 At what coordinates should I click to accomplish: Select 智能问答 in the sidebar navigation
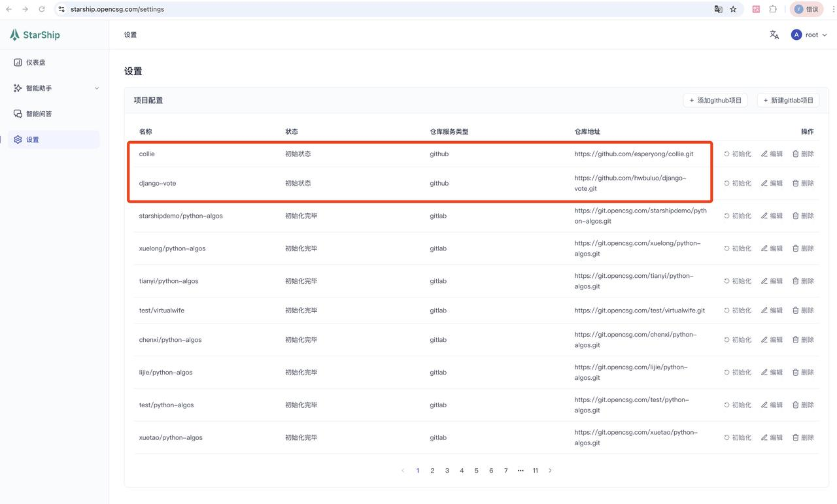click(18, 113)
